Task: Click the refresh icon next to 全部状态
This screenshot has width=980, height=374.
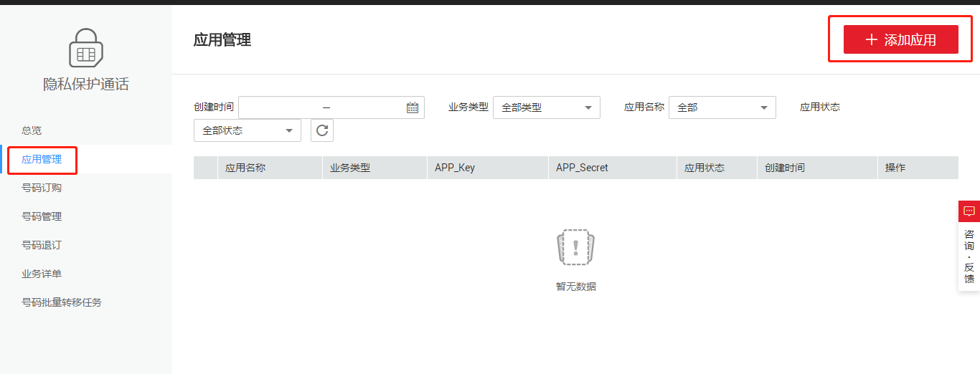Action: pos(322,130)
